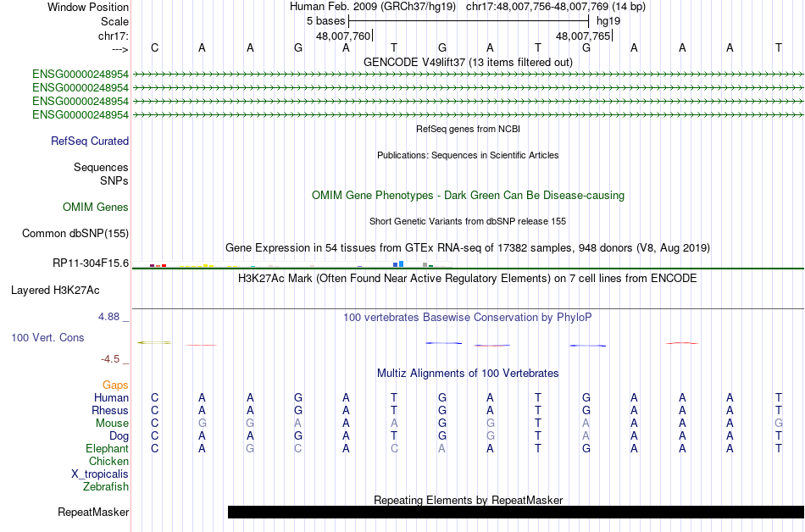Screen dimensions: 805x532
Task: Open the H3K27Ac Mark ENCODE track title
Action: pyautogui.click(x=468, y=279)
